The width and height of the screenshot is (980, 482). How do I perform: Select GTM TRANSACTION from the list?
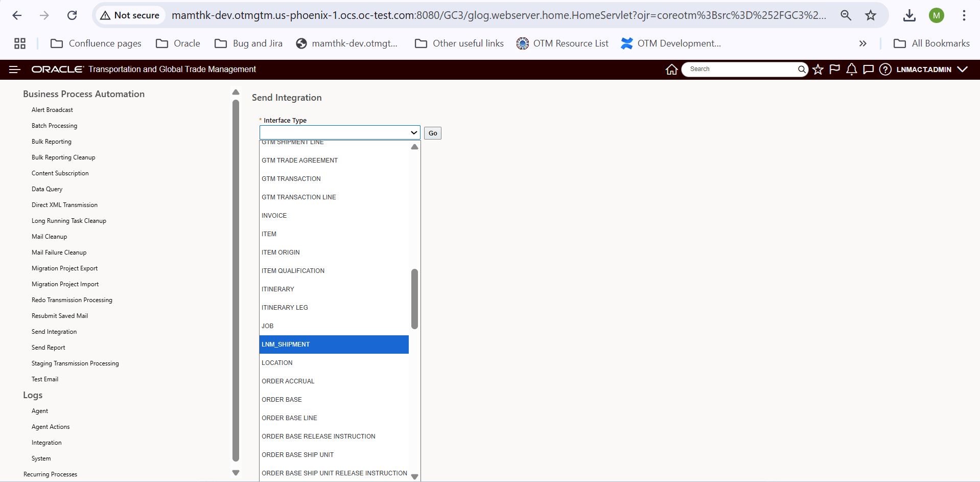291,178
